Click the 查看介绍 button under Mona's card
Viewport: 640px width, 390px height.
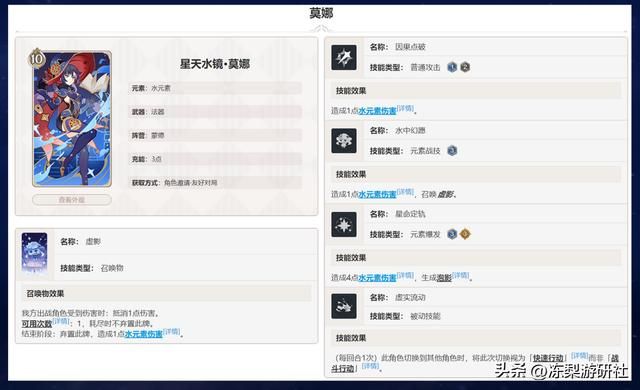coord(72,200)
